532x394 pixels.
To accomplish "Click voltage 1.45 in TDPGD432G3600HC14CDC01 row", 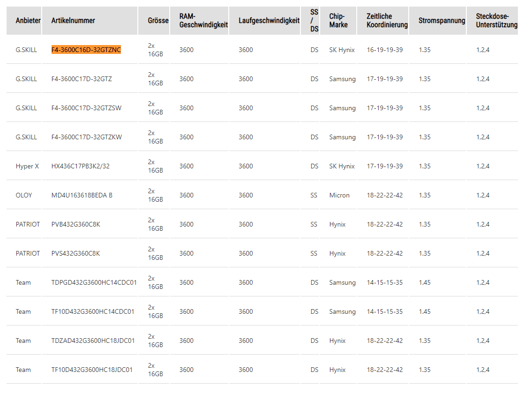I will pos(425,282).
